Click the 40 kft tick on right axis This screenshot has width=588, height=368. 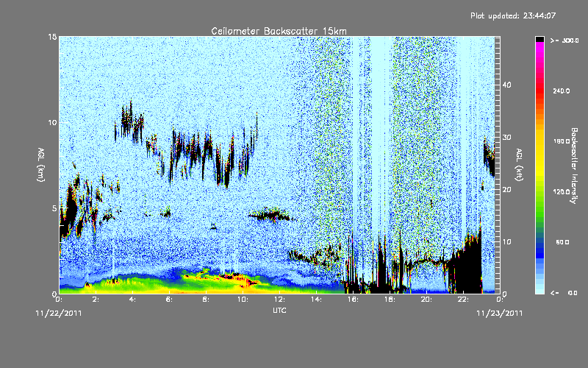tap(506, 85)
